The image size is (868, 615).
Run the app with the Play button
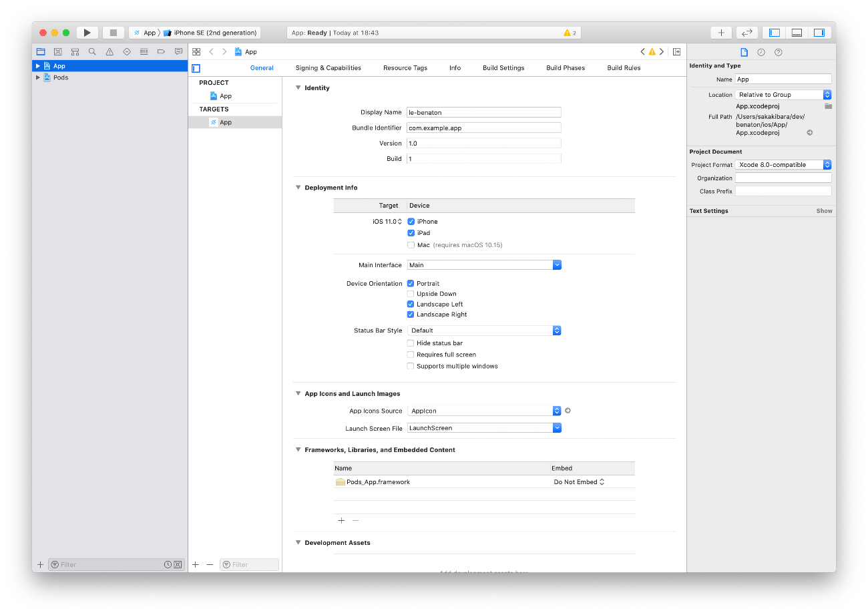87,33
